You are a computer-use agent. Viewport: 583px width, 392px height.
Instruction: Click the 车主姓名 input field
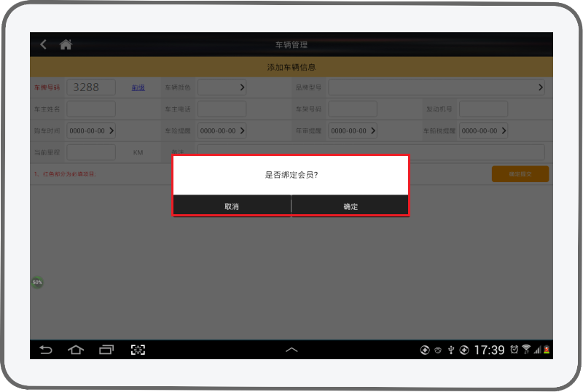[x=91, y=109]
